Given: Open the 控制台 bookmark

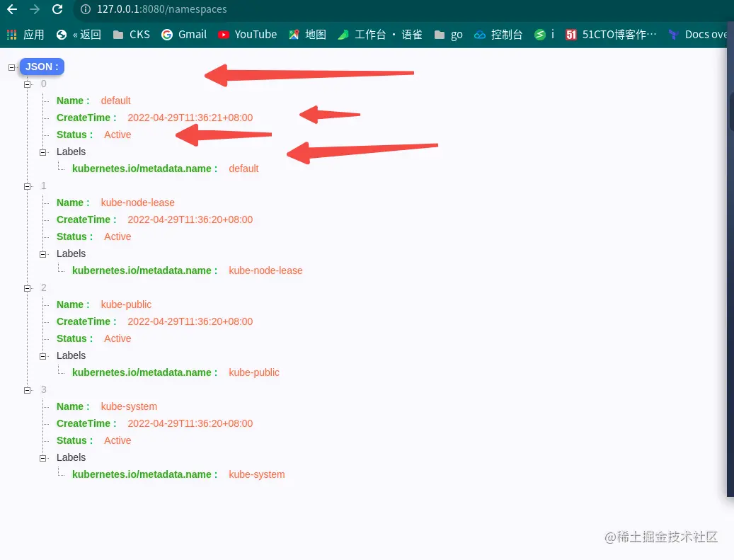Looking at the screenshot, I should pyautogui.click(x=498, y=35).
